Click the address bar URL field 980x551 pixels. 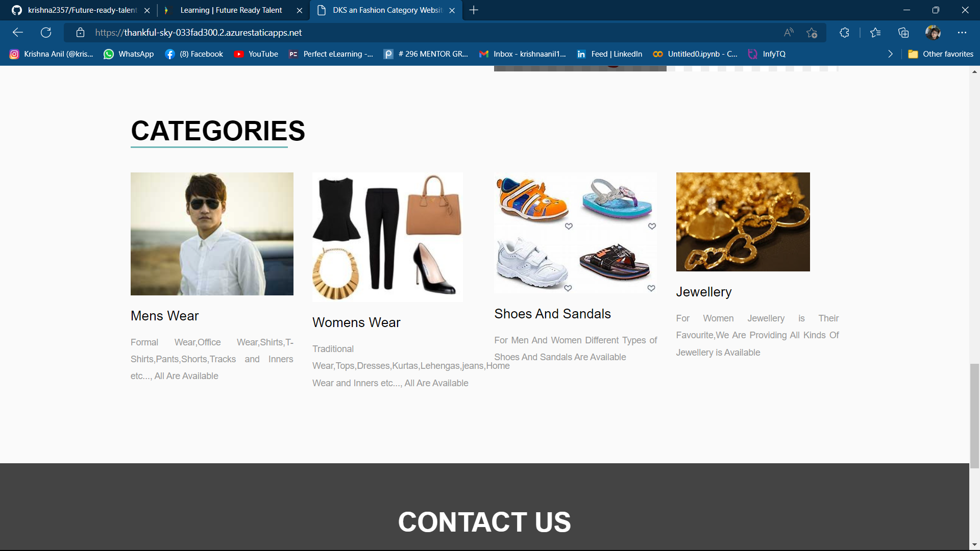pyautogui.click(x=434, y=33)
